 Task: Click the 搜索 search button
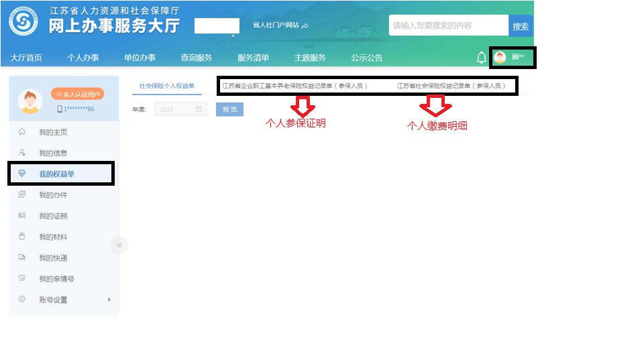521,25
